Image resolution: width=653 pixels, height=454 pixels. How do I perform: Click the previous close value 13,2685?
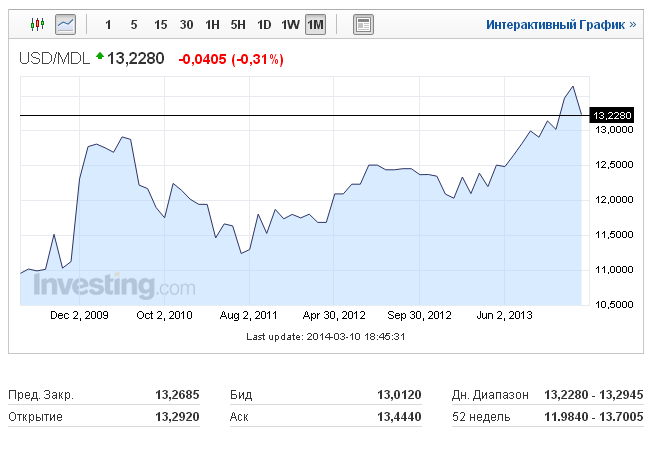(x=177, y=395)
